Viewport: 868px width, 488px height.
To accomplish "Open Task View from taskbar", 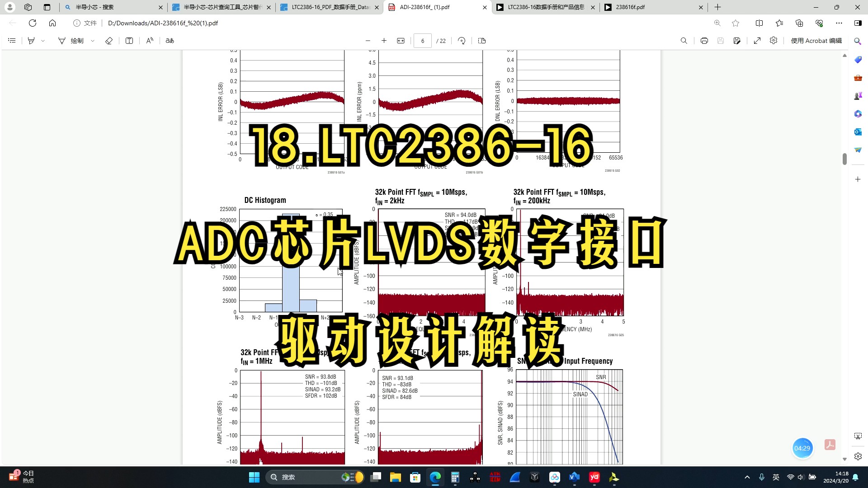I will pyautogui.click(x=376, y=477).
